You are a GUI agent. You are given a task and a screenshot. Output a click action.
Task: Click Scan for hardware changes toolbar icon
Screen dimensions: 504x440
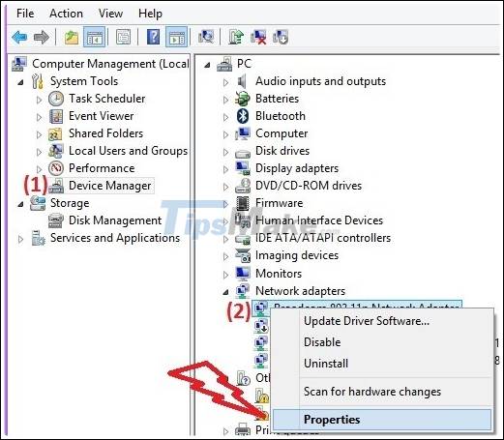206,37
